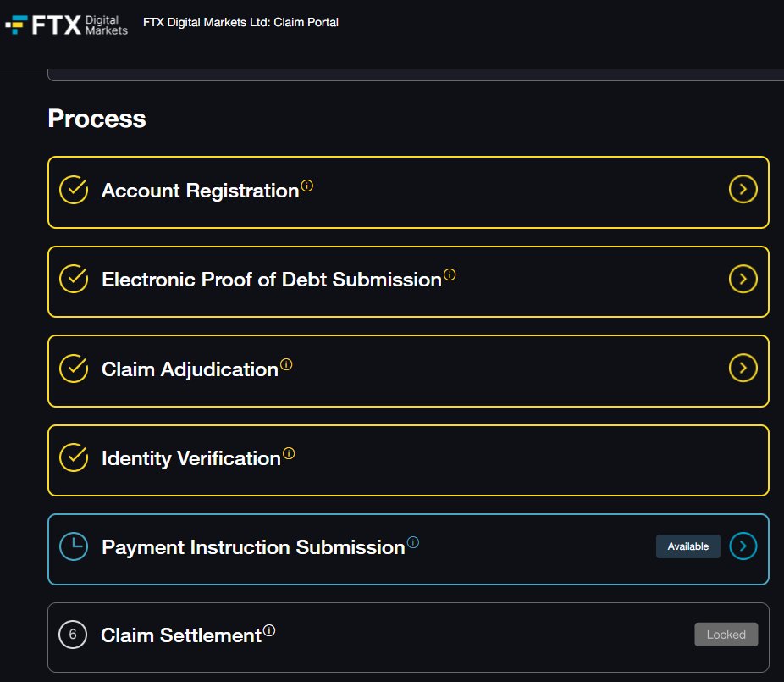Open Payment Instruction Submission via blue chevron
Viewport: 784px width, 682px height.
click(x=743, y=546)
